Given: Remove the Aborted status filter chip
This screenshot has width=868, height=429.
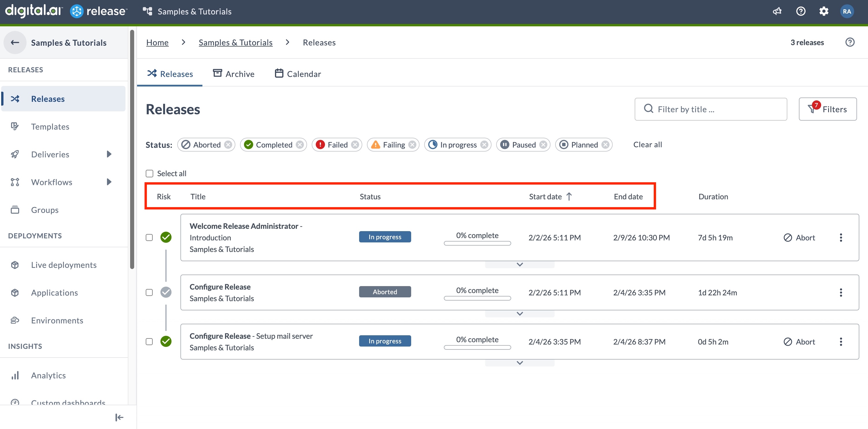Looking at the screenshot, I should pyautogui.click(x=228, y=145).
